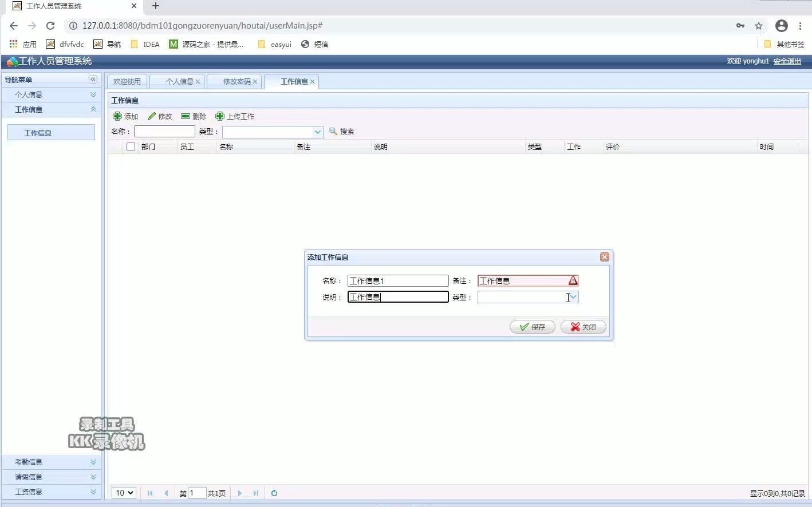Click the page number input box
The image size is (812, 507).
tap(197, 493)
